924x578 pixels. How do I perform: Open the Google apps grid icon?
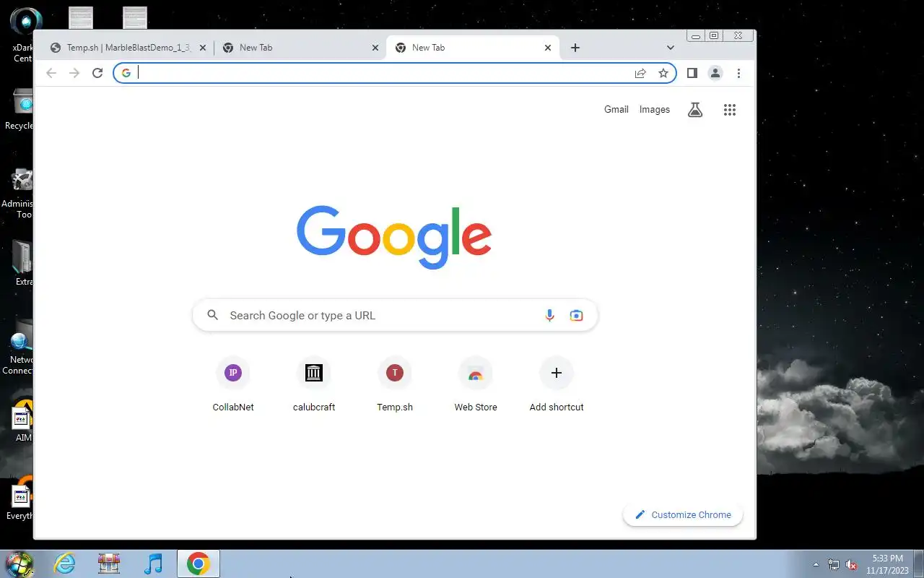coord(730,110)
